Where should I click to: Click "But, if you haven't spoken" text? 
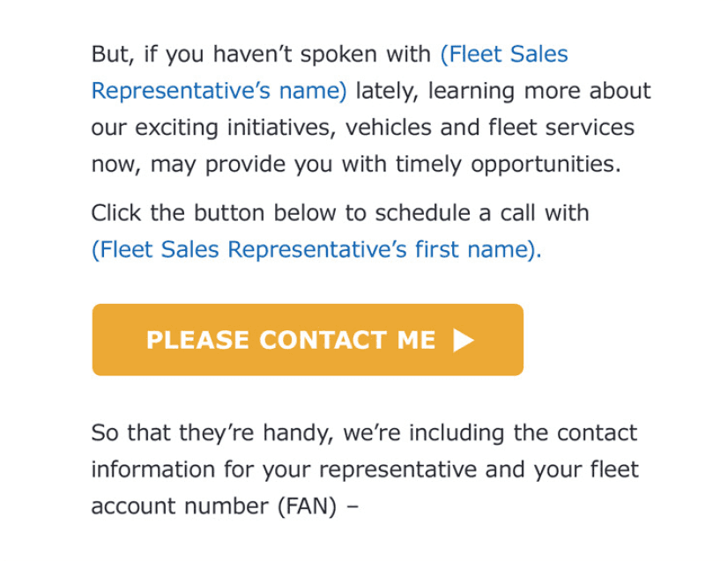pos(234,55)
